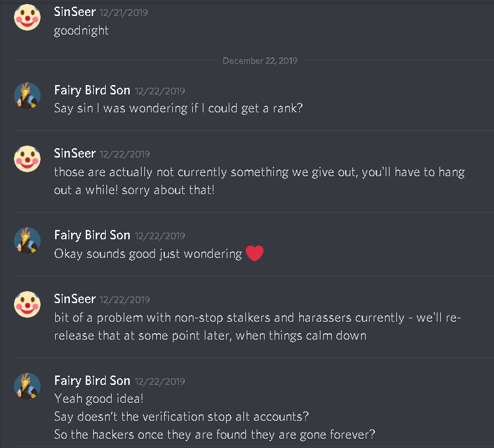Select the "goodnight" message text
The height and width of the screenshot is (448, 494).
[x=81, y=31]
